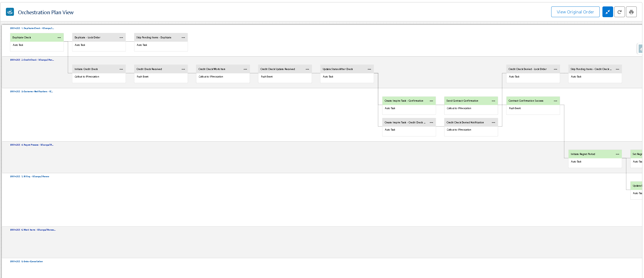Open Initiate Regret Period ellipsis menu
The image size is (644, 278).
click(x=617, y=154)
